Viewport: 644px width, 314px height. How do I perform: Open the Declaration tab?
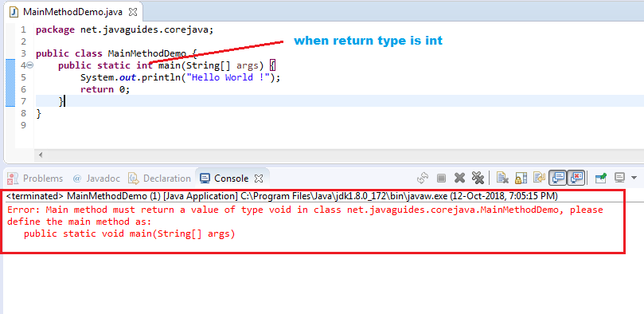pos(159,179)
